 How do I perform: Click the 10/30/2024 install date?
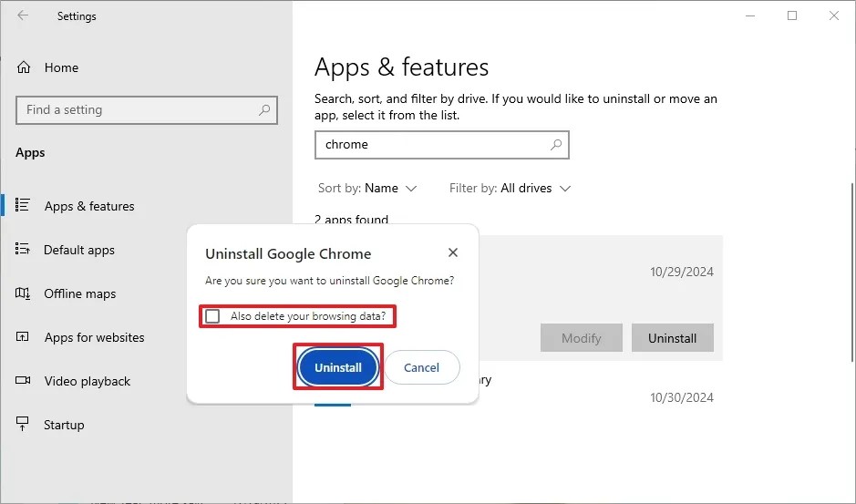pos(681,397)
